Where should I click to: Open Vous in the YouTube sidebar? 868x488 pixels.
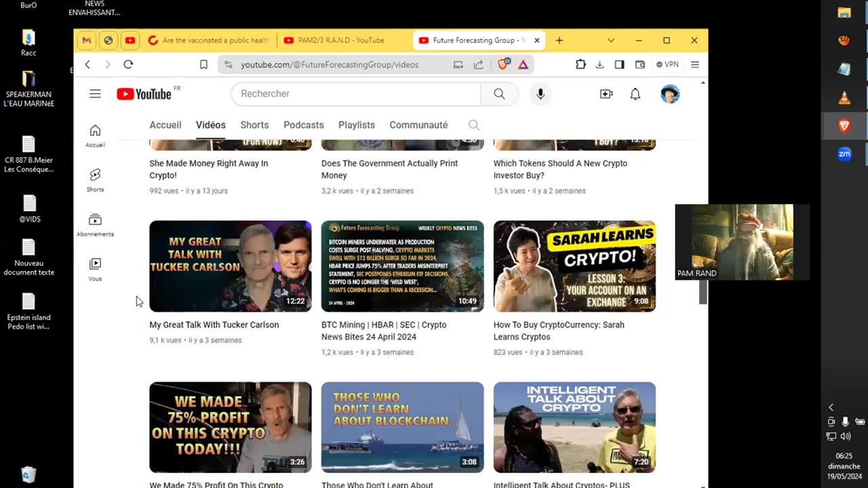[95, 270]
